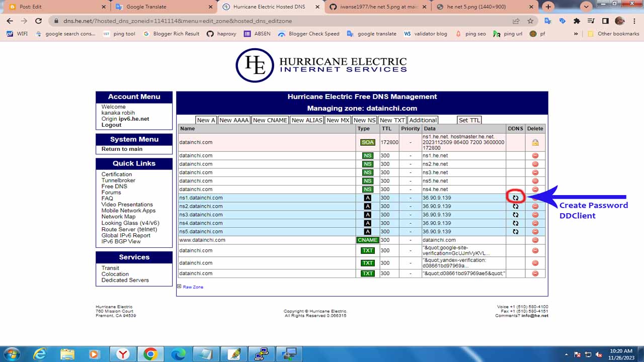The width and height of the screenshot is (644, 362).
Task: Click the DDNS refresh icon for ns4.datainchi.com
Action: pyautogui.click(x=515, y=223)
